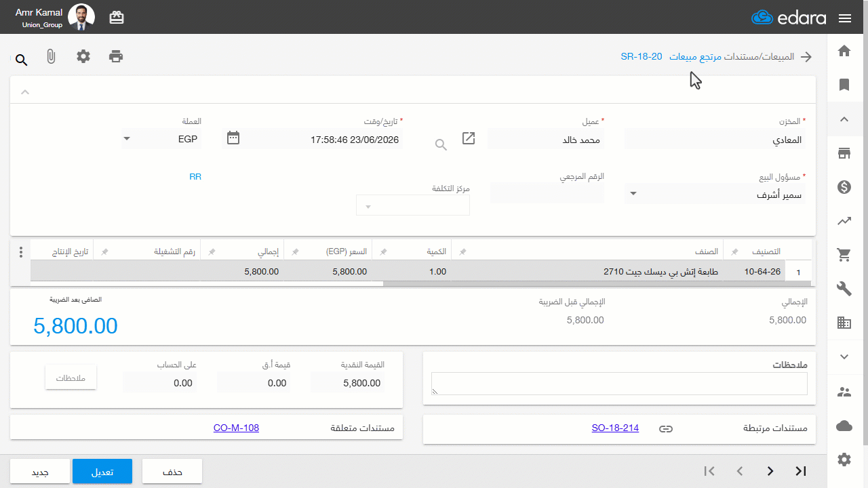Screen dimensions: 868x488
Task: Open the building icon in sidebar
Action: 844,323
